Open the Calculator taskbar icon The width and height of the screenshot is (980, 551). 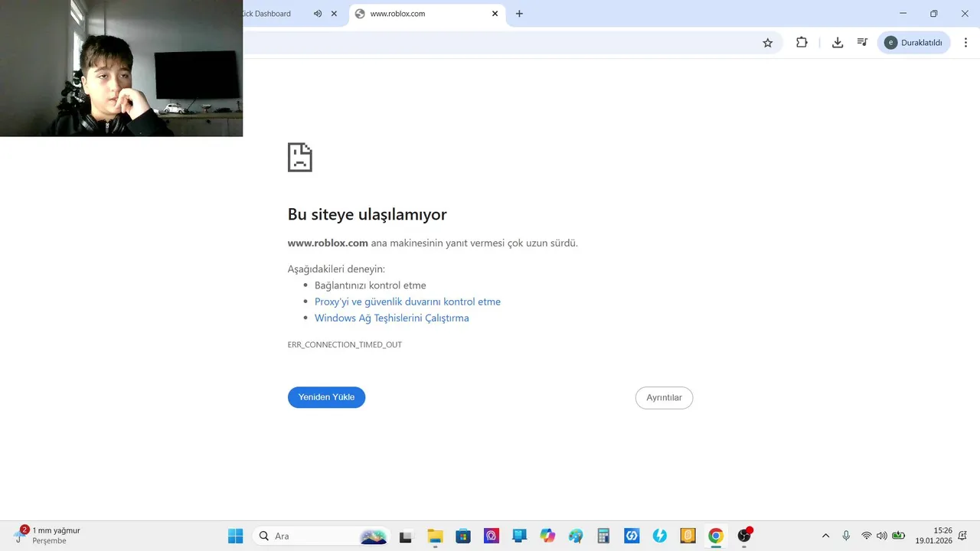click(x=603, y=536)
